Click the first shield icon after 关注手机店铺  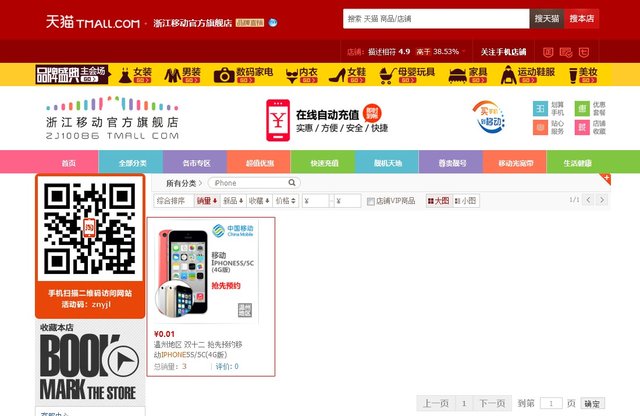pos(548,52)
